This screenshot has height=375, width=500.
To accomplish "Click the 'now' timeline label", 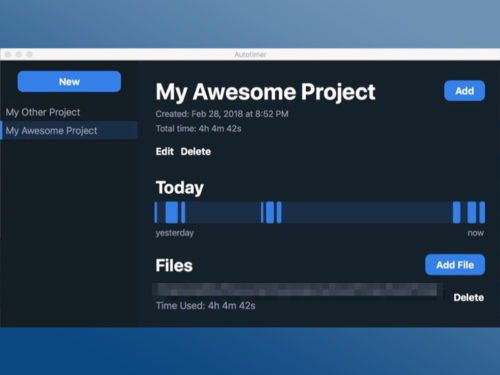I will (x=476, y=233).
